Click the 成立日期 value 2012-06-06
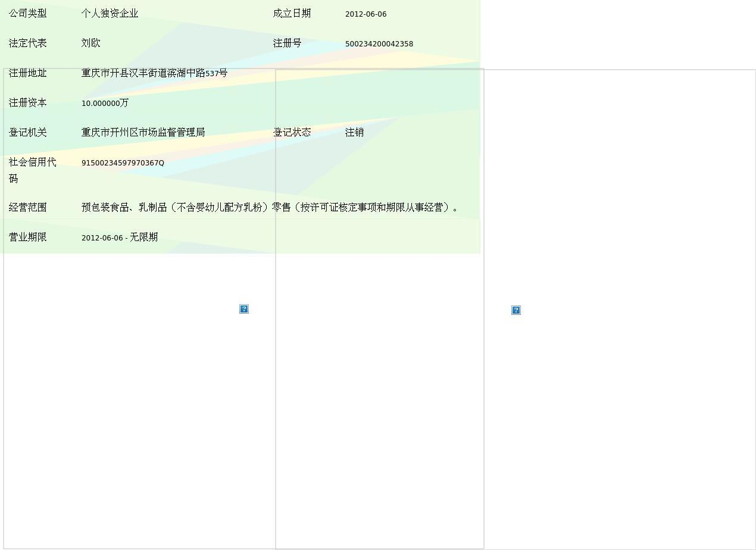This screenshot has height=550, width=756. pyautogui.click(x=365, y=14)
